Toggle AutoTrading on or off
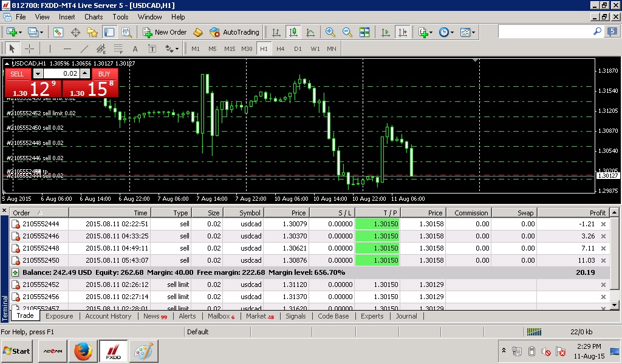 pos(234,32)
